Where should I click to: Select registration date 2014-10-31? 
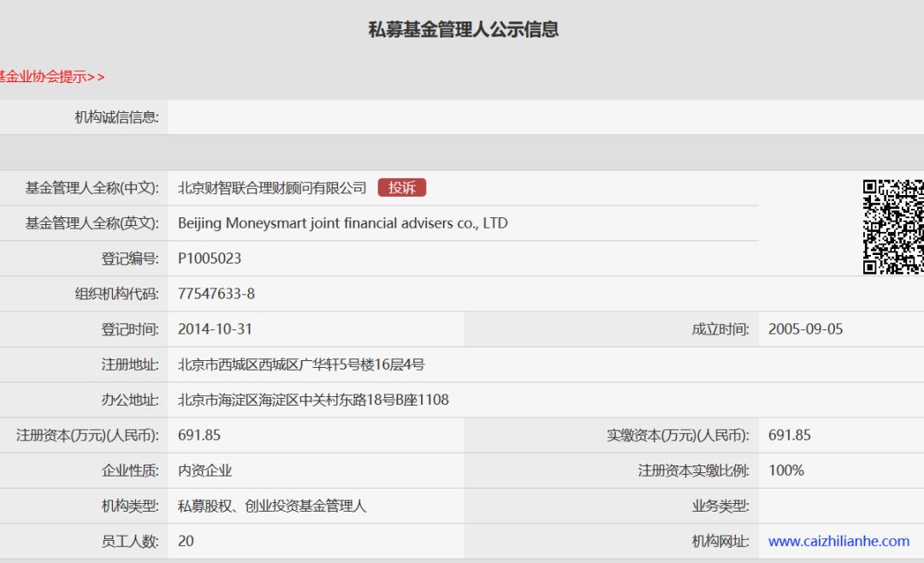pos(215,329)
